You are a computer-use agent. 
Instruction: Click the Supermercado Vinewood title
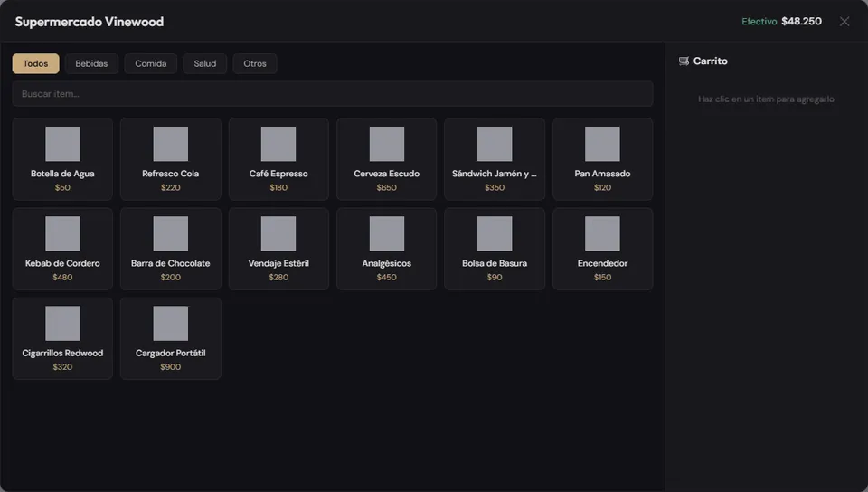coord(90,22)
